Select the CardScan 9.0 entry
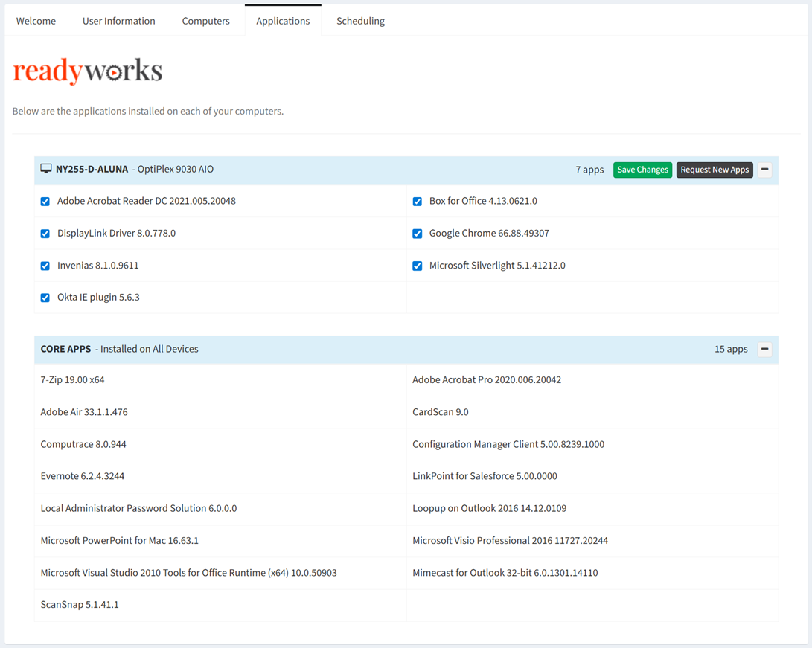This screenshot has height=648, width=812. 440,412
